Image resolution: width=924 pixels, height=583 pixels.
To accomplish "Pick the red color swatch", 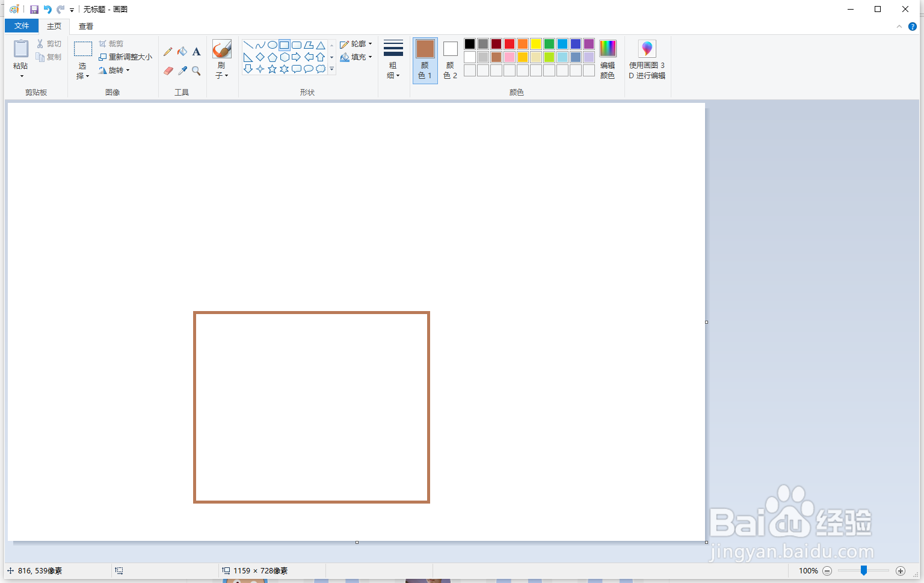I will pyautogui.click(x=510, y=44).
